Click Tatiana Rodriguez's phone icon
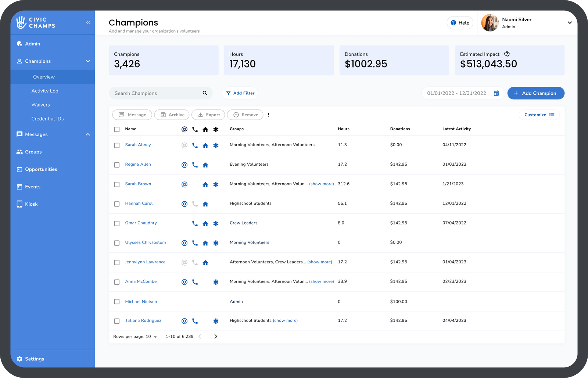This screenshot has height=378, width=588. coord(195,321)
